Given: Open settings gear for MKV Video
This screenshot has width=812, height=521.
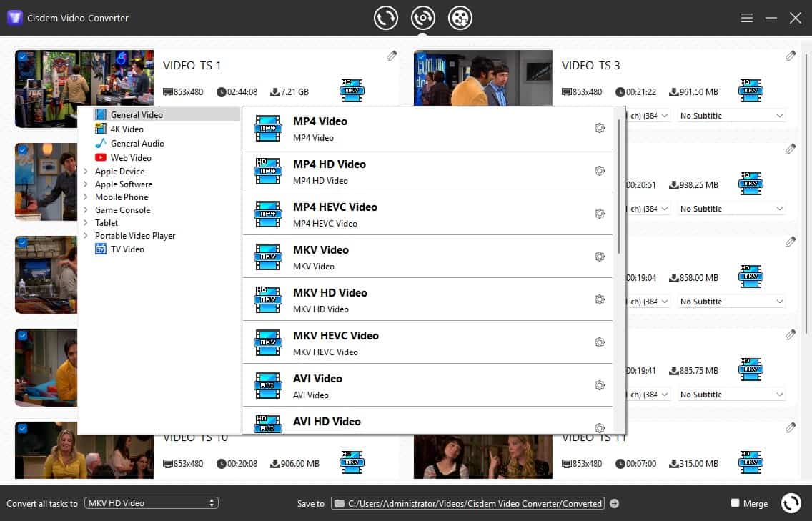Looking at the screenshot, I should (x=600, y=257).
